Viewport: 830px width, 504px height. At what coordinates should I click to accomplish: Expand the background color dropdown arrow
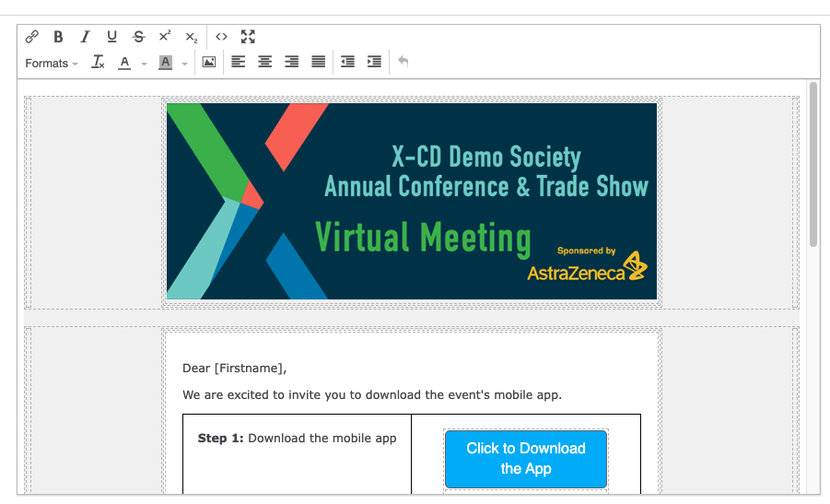coord(184,64)
